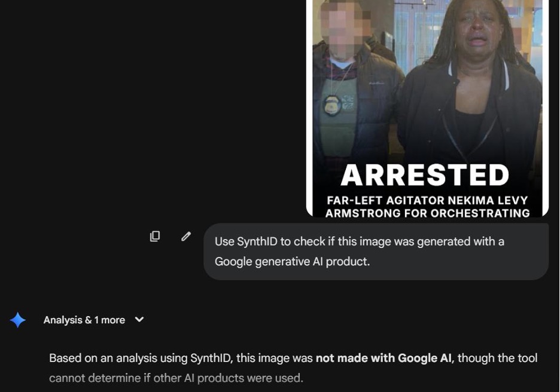This screenshot has width=560, height=392.
Task: Copy the prompt using the copy icon
Action: coord(155,236)
